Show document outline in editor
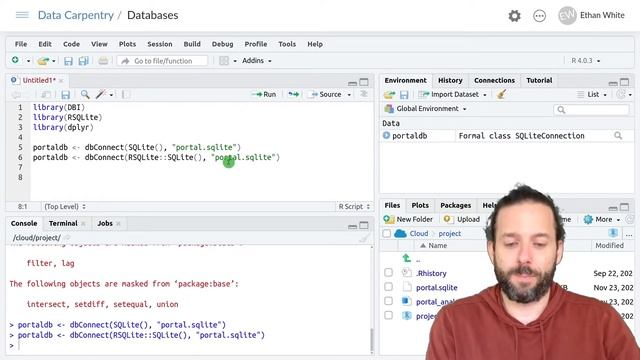 point(364,94)
